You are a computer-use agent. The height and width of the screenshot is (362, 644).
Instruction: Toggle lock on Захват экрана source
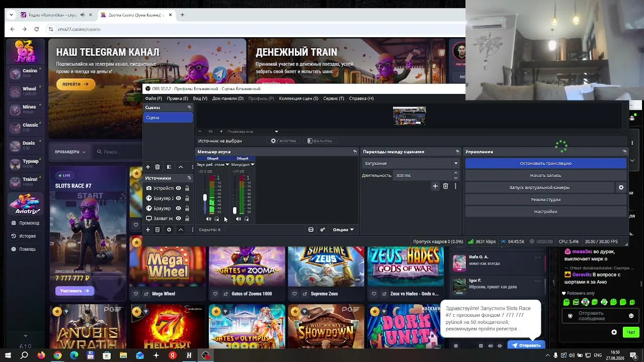187,219
